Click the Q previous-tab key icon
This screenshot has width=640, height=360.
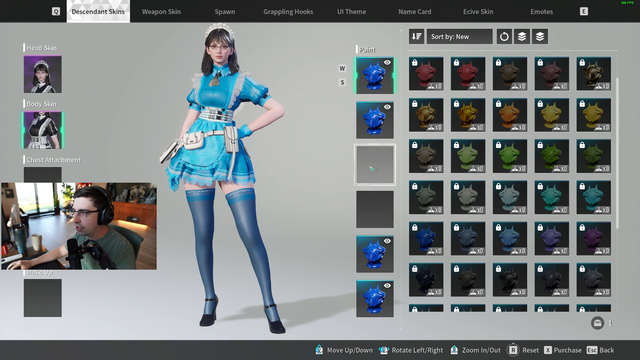pos(56,11)
